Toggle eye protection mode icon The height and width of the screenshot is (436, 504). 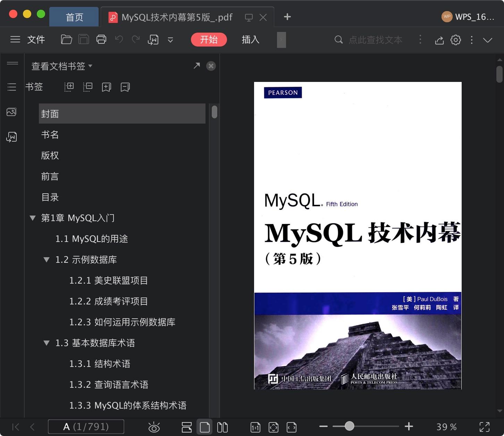click(154, 427)
